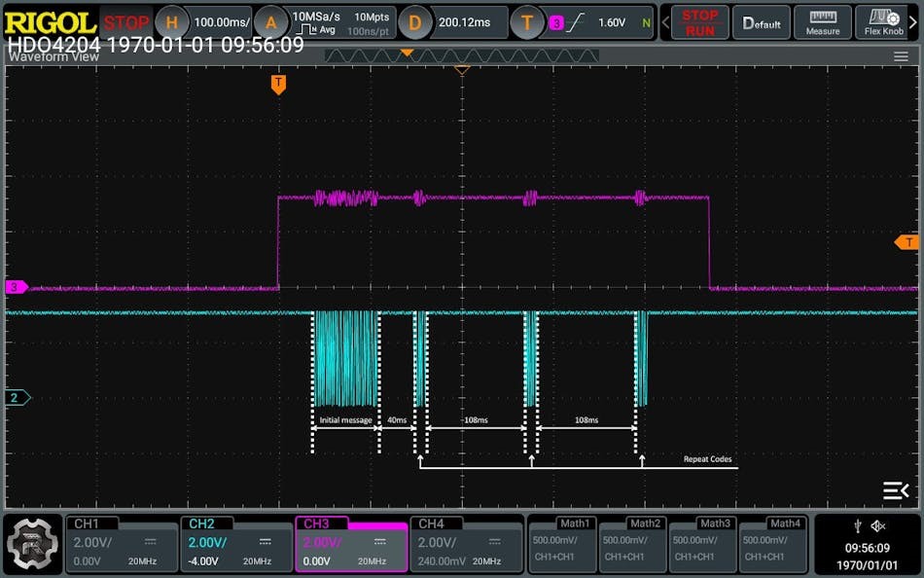
Task: Click the 1970/01/01 date display
Action: [x=867, y=565]
